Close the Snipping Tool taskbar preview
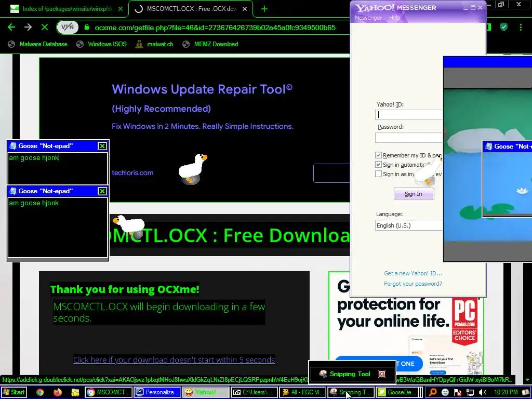532x399 pixels. (382, 374)
